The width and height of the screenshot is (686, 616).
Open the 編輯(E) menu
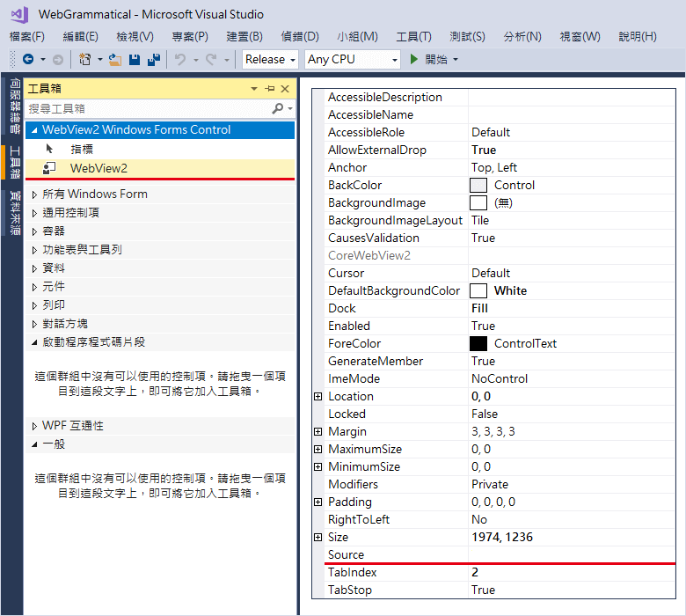coord(81,36)
